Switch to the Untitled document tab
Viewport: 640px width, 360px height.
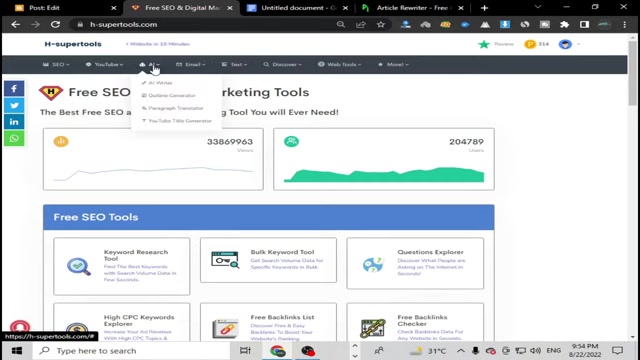pos(298,8)
